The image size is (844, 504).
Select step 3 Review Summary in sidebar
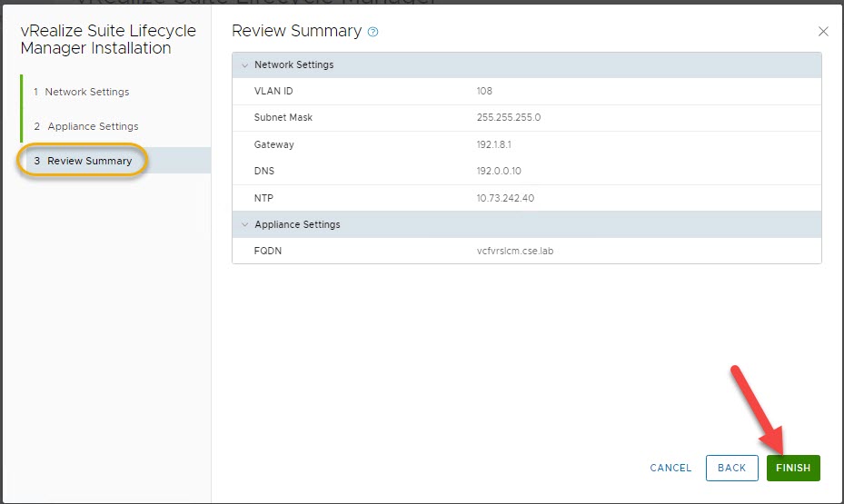tap(89, 161)
